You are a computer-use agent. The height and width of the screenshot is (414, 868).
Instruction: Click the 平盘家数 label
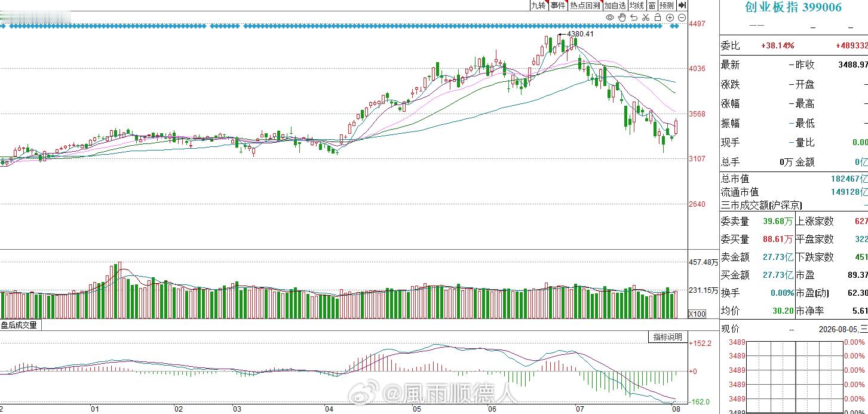click(814, 239)
